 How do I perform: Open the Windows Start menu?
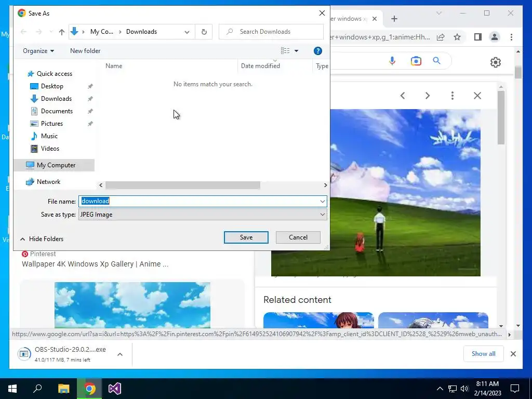pos(12,389)
